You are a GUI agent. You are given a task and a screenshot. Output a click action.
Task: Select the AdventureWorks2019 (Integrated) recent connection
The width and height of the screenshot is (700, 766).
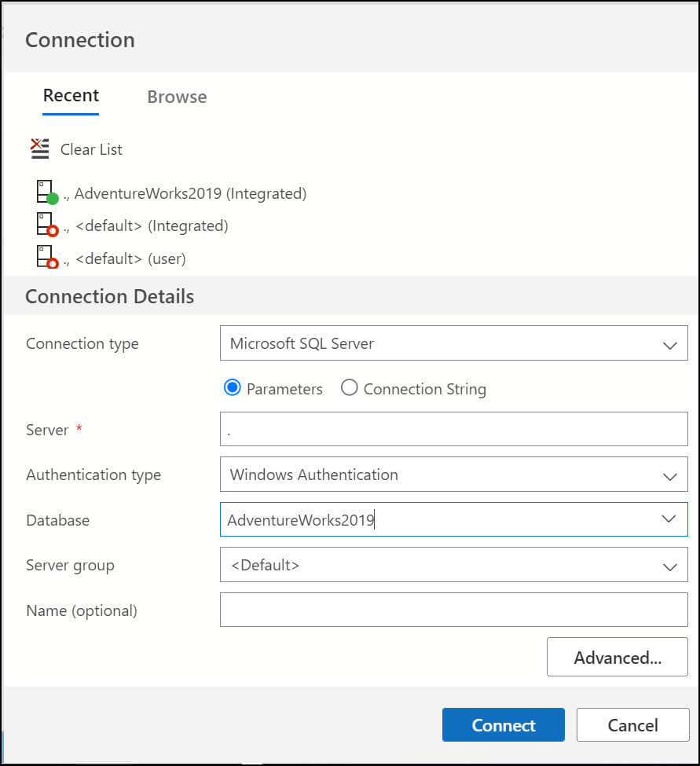click(x=190, y=193)
